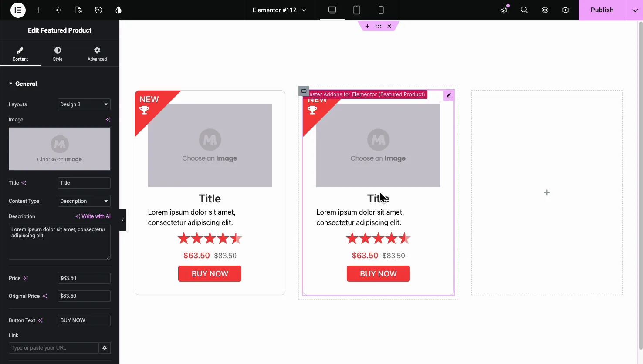The width and height of the screenshot is (643, 364).
Task: Click the star rating on the second card
Action: point(378,238)
